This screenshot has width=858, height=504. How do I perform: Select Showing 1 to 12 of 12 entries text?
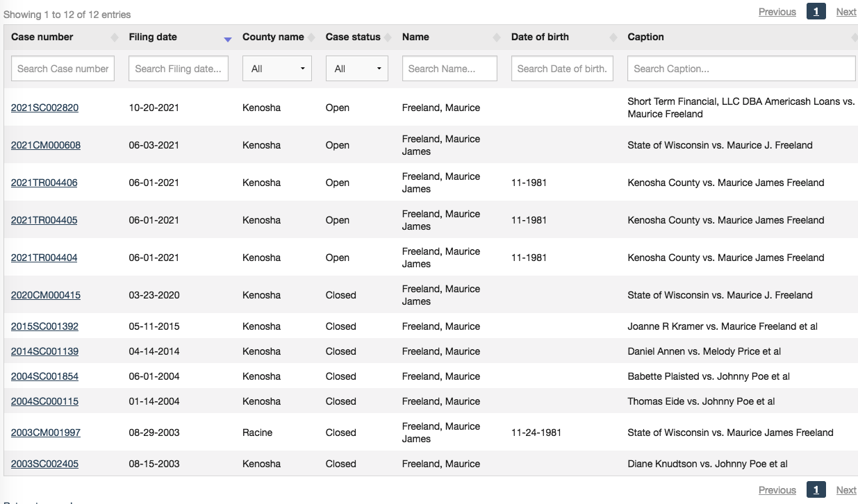(x=67, y=15)
